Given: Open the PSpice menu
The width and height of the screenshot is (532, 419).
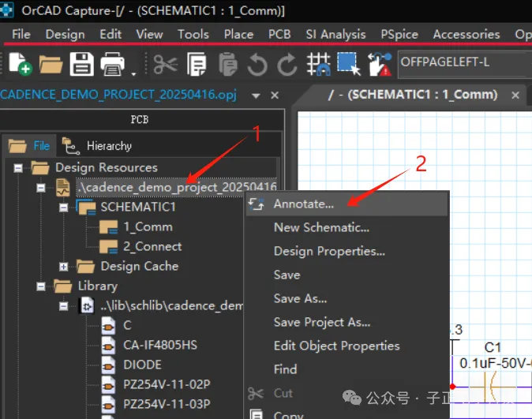Looking at the screenshot, I should pyautogui.click(x=399, y=34).
